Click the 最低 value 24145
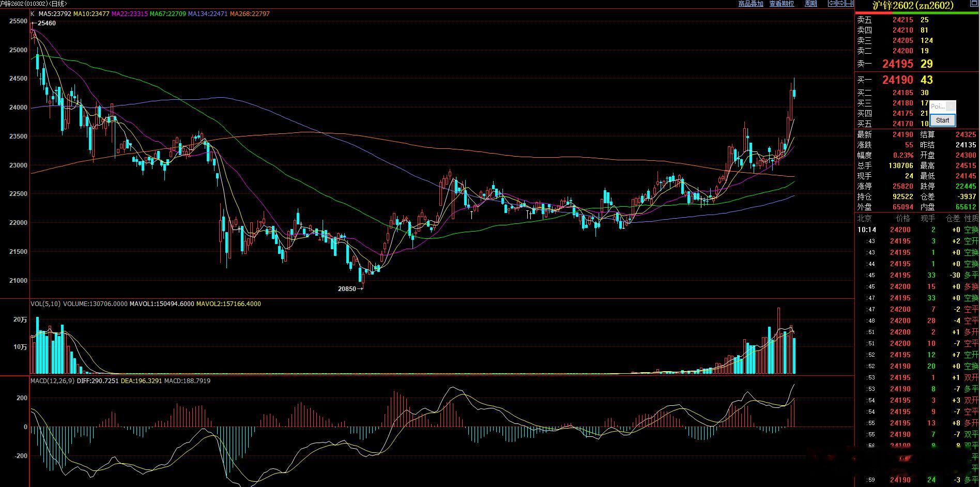Viewport: 980px width, 487px height. click(x=966, y=176)
